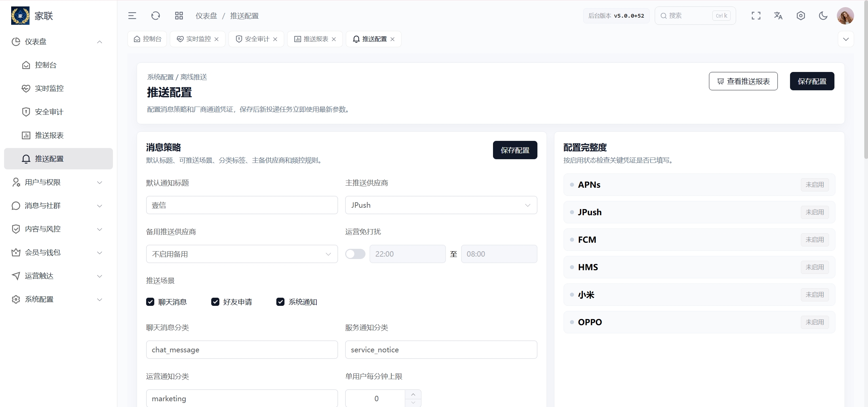Click the chat bubble icon beside 消息与社群
868x407 pixels.
tap(16, 206)
